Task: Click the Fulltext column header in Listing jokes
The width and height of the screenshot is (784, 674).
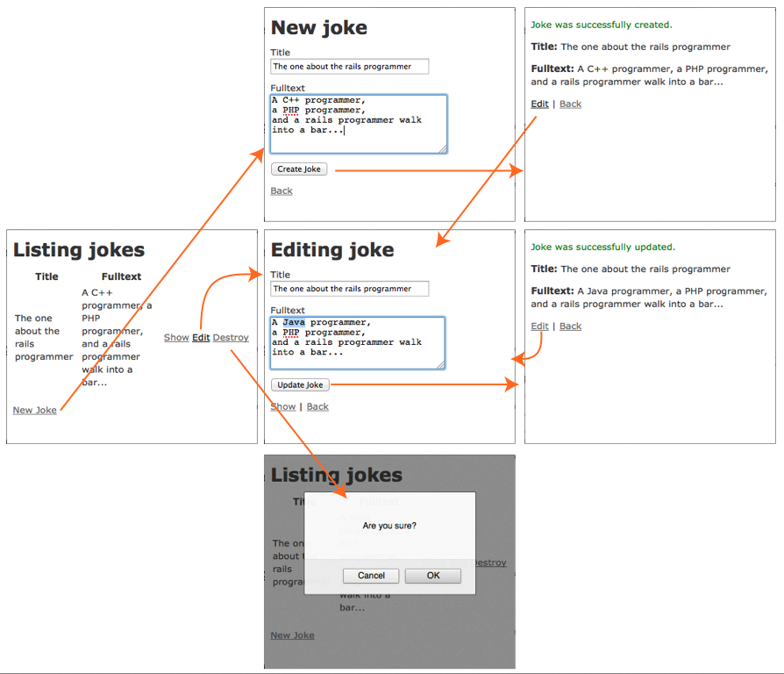Action: [x=121, y=276]
